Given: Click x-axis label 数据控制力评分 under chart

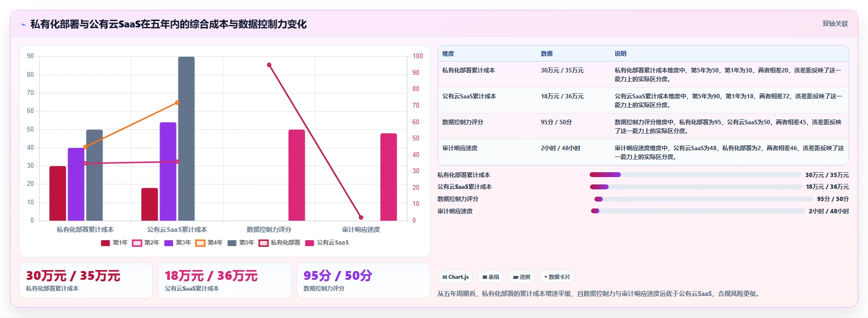Looking at the screenshot, I should (x=269, y=229).
